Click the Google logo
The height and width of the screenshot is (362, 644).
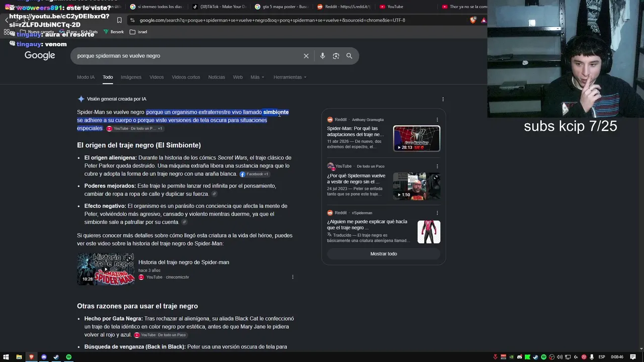click(40, 56)
